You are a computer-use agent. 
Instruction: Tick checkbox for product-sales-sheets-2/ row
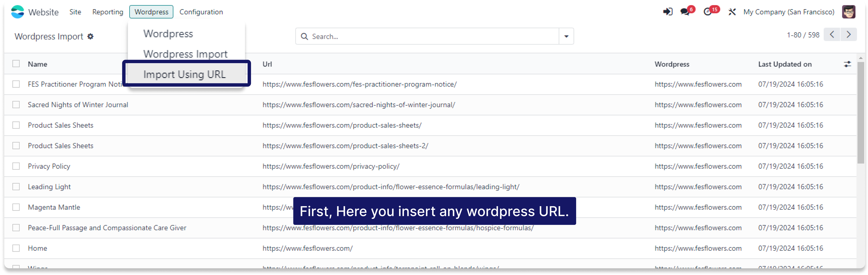point(16,146)
